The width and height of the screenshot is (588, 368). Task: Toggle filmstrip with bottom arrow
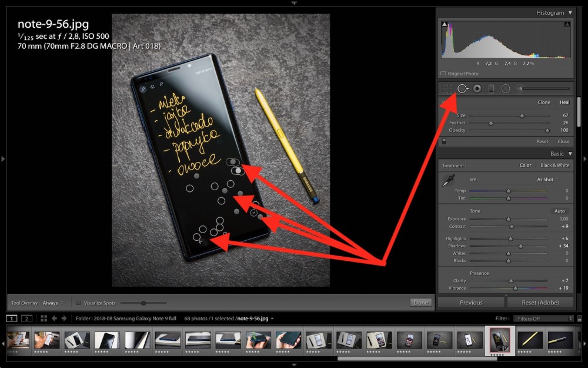[x=294, y=365]
